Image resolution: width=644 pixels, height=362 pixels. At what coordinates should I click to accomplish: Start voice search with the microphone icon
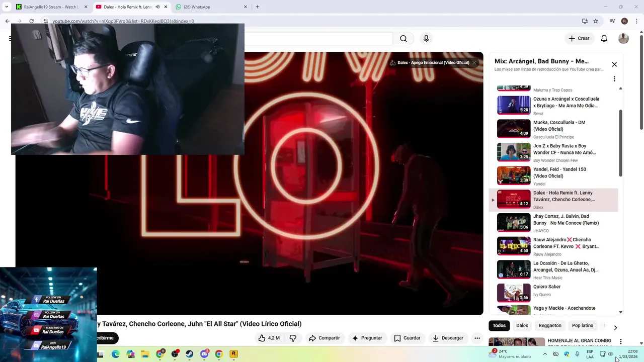click(426, 39)
